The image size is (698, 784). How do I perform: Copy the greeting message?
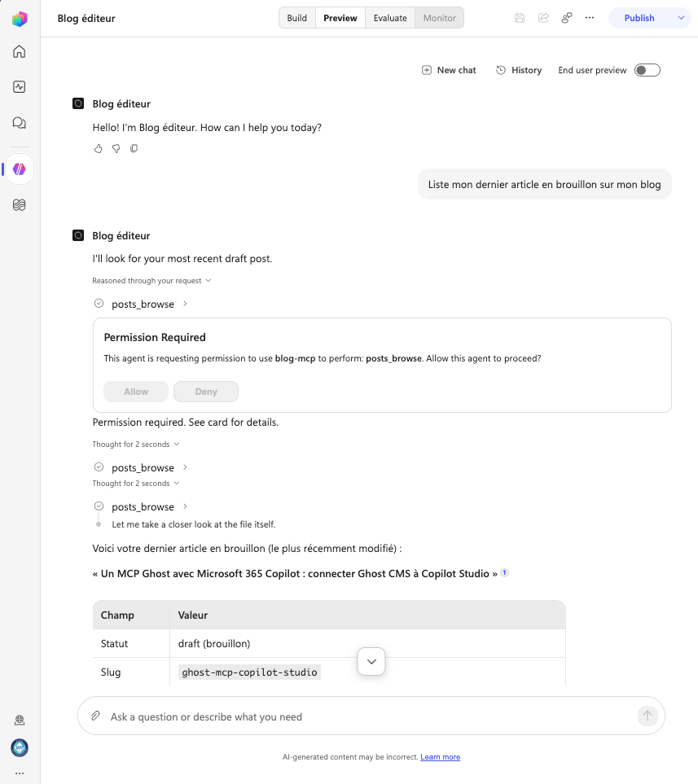click(134, 148)
